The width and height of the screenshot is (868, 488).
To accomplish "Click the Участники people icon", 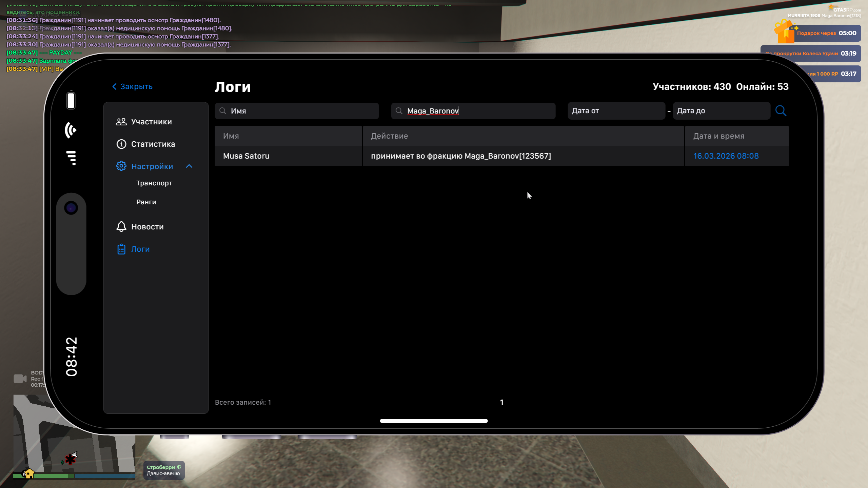I will tap(121, 122).
